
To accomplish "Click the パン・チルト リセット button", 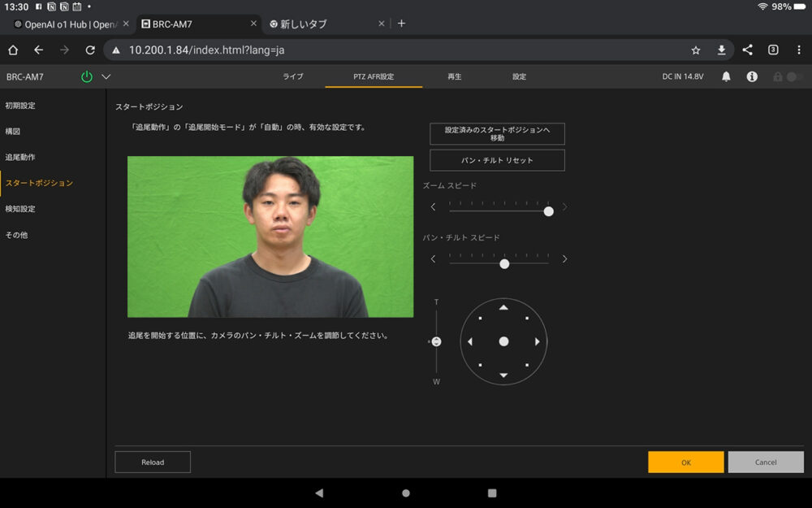I will pos(496,160).
